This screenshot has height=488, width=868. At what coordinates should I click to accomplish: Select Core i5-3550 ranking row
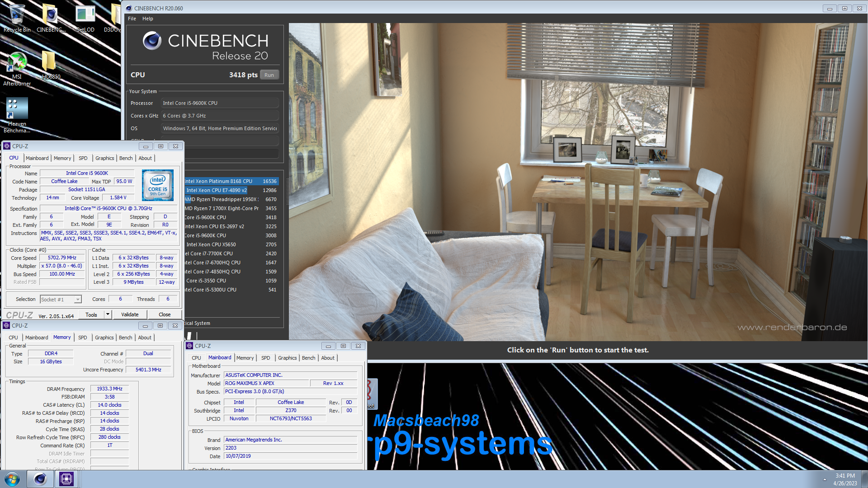click(x=231, y=281)
